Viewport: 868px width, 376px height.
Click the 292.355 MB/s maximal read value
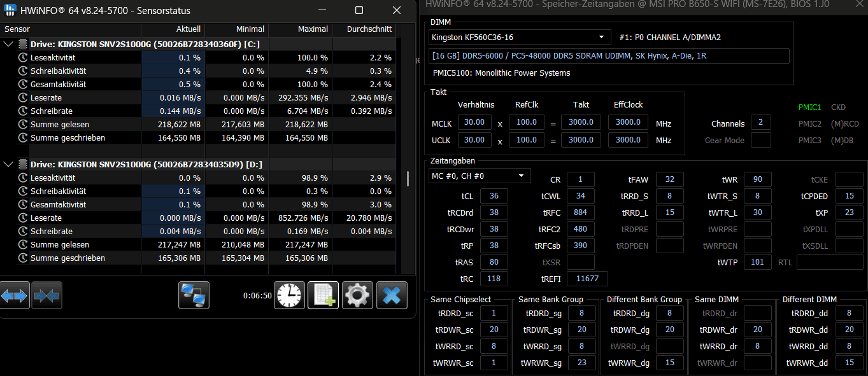tap(303, 97)
